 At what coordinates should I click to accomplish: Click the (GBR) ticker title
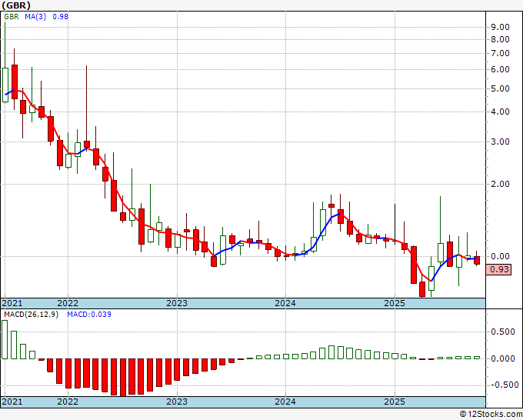(16, 5)
